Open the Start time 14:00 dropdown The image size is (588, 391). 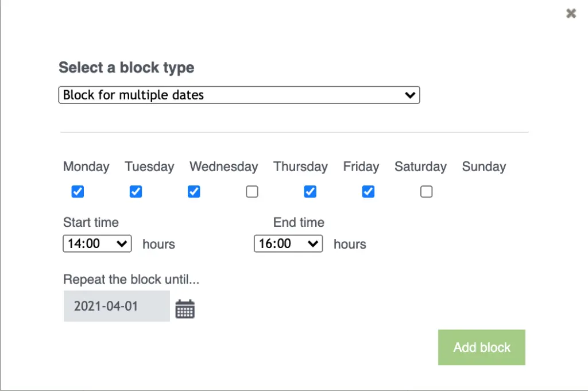tap(97, 243)
